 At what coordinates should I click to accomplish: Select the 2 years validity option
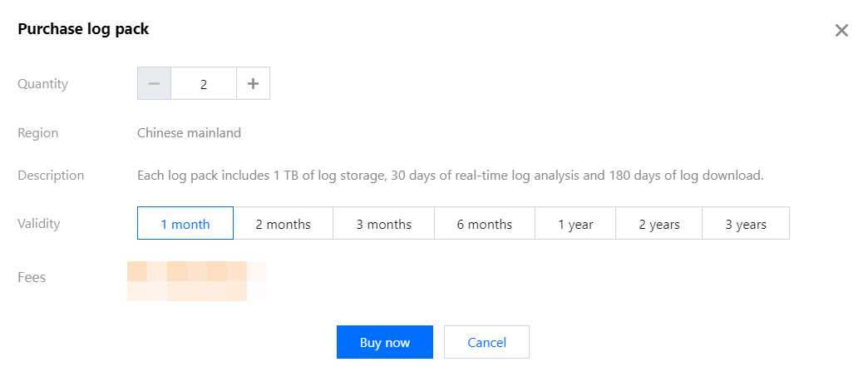pos(658,224)
